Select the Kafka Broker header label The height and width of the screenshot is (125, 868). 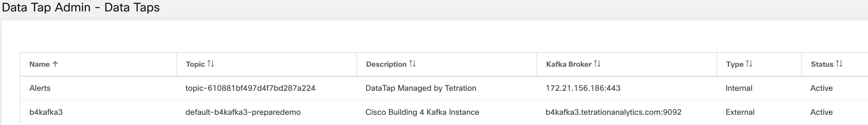tap(569, 64)
